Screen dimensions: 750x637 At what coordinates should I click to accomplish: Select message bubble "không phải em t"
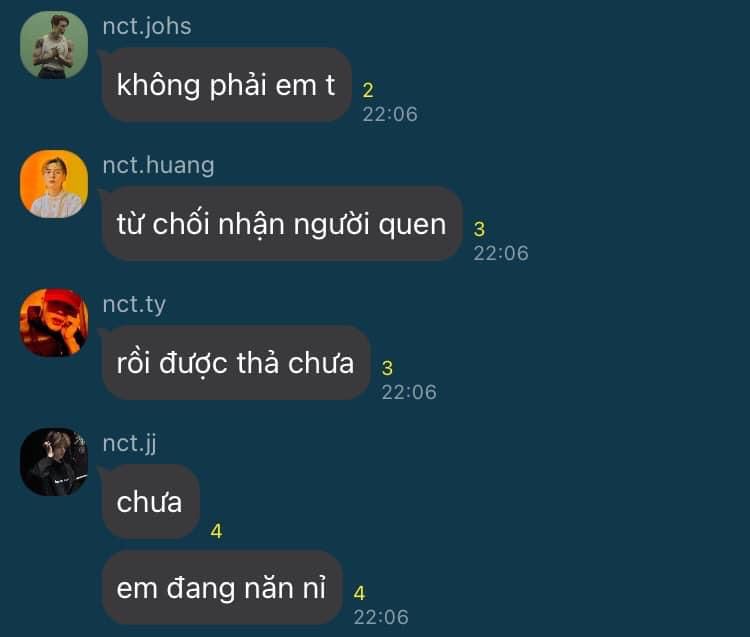click(227, 85)
